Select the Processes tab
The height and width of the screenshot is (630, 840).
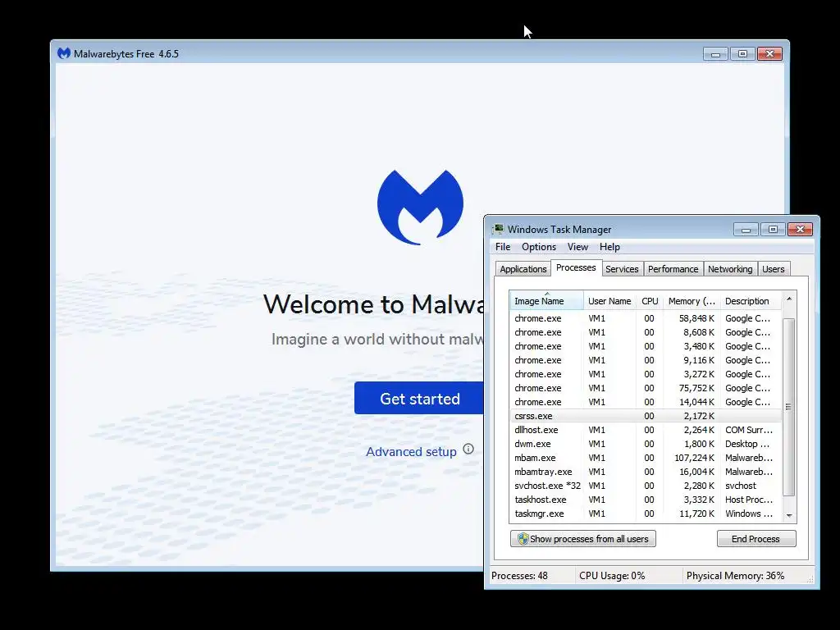(576, 267)
